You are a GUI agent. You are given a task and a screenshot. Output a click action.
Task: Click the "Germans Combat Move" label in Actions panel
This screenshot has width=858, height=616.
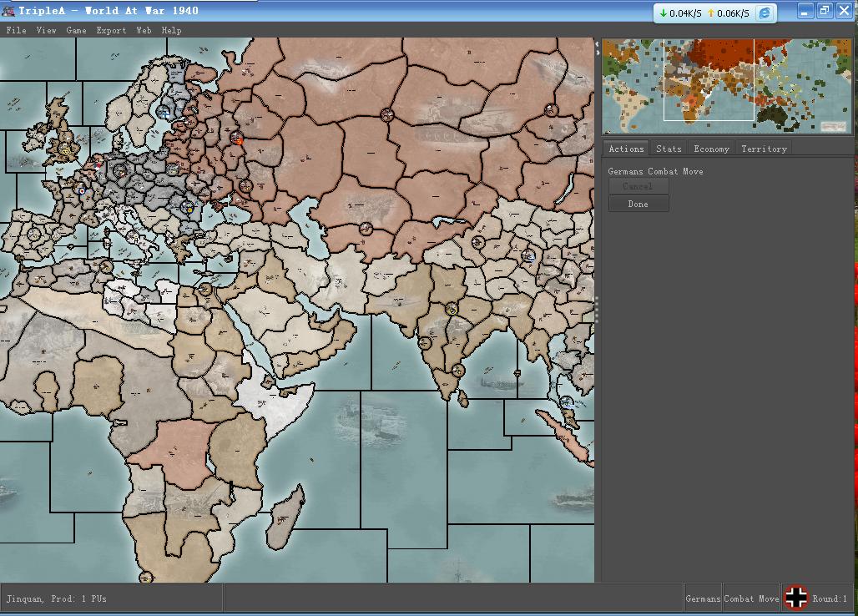(x=655, y=171)
